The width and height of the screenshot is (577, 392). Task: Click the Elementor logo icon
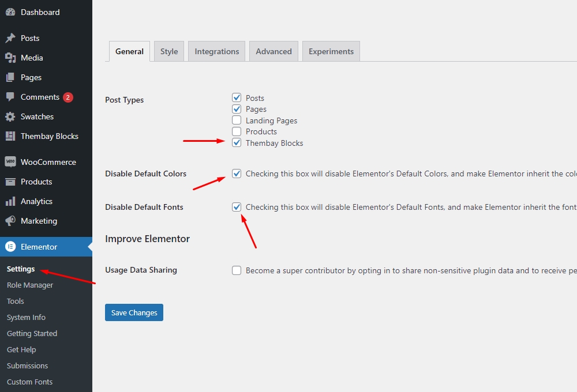pos(10,247)
